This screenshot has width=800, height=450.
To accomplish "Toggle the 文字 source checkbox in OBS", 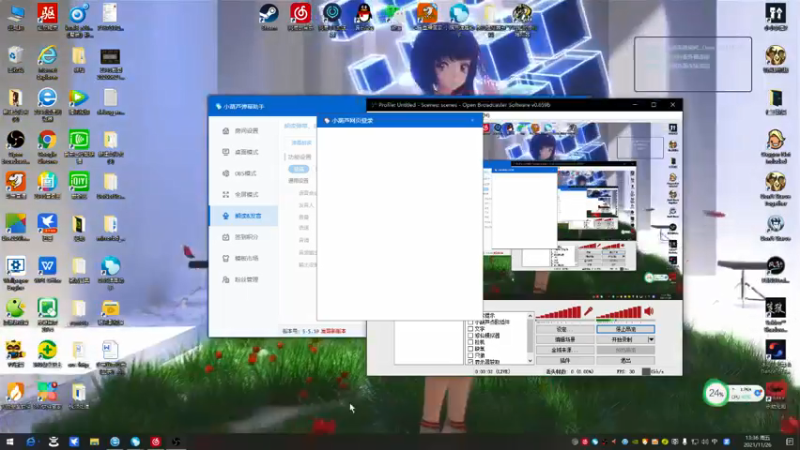I will click(x=470, y=329).
